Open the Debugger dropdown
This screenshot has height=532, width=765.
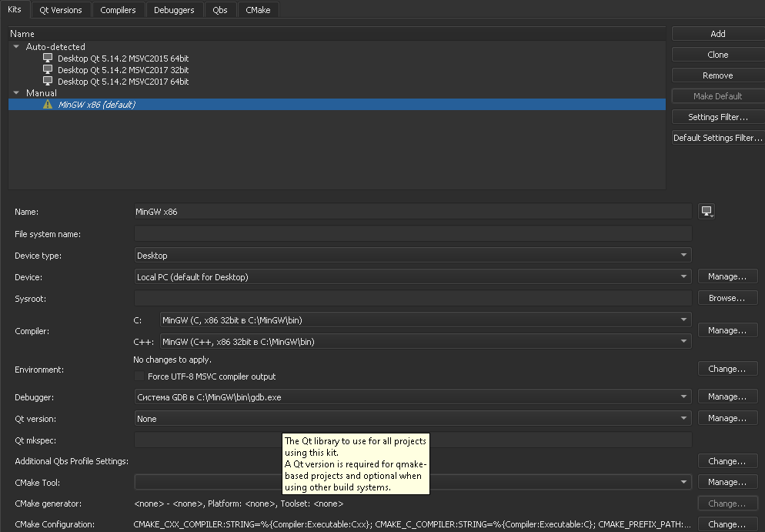pos(413,396)
